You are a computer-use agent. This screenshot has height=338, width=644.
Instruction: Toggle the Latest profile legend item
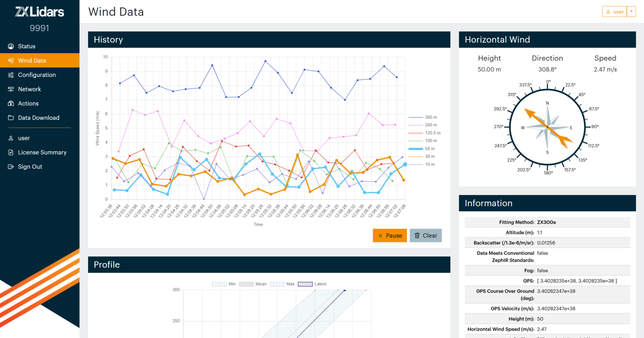pos(312,284)
